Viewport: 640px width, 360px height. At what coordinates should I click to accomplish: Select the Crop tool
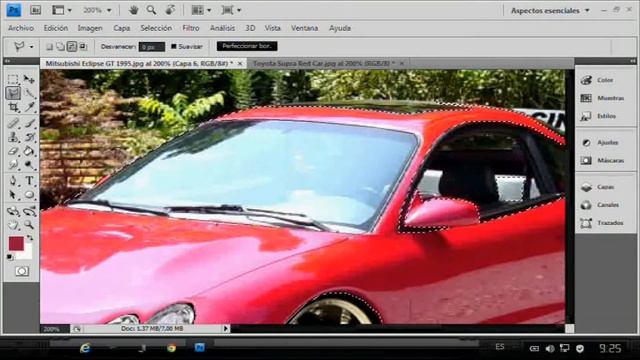(x=13, y=107)
